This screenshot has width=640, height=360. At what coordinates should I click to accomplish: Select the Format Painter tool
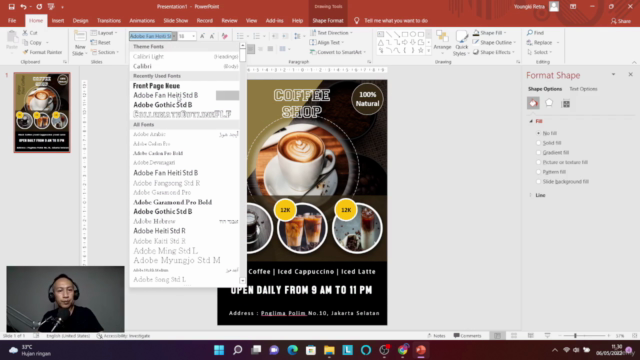42,52
